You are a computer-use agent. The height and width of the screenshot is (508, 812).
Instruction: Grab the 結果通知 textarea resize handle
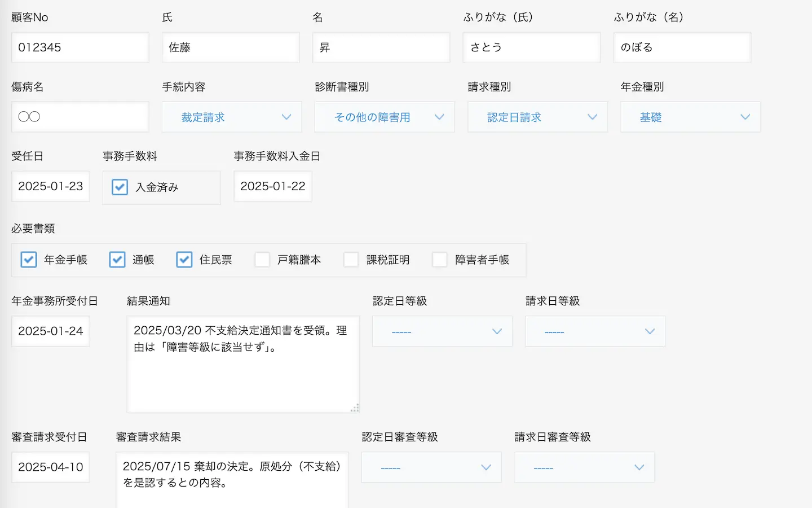click(x=355, y=408)
